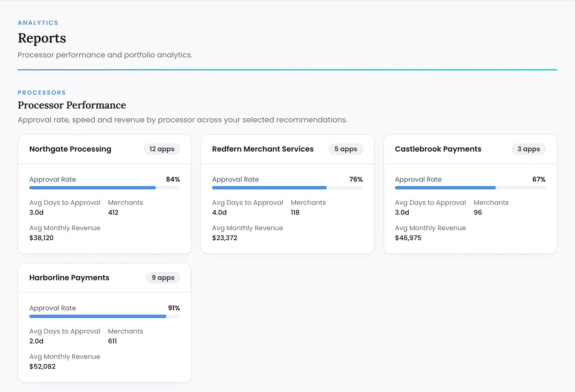575x392 pixels.
Task: Click Northgate Processing approval rate bar
Action: (x=104, y=188)
